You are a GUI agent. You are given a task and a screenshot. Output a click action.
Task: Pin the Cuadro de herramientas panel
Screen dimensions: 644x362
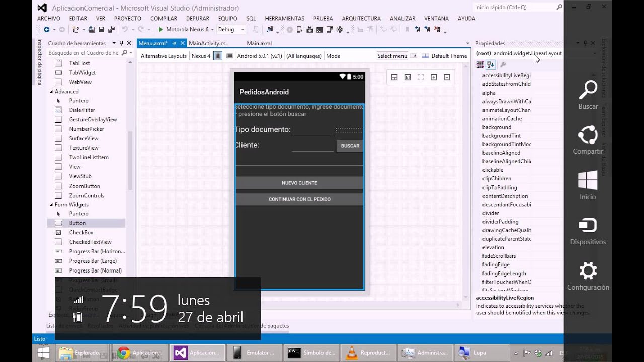(121, 43)
